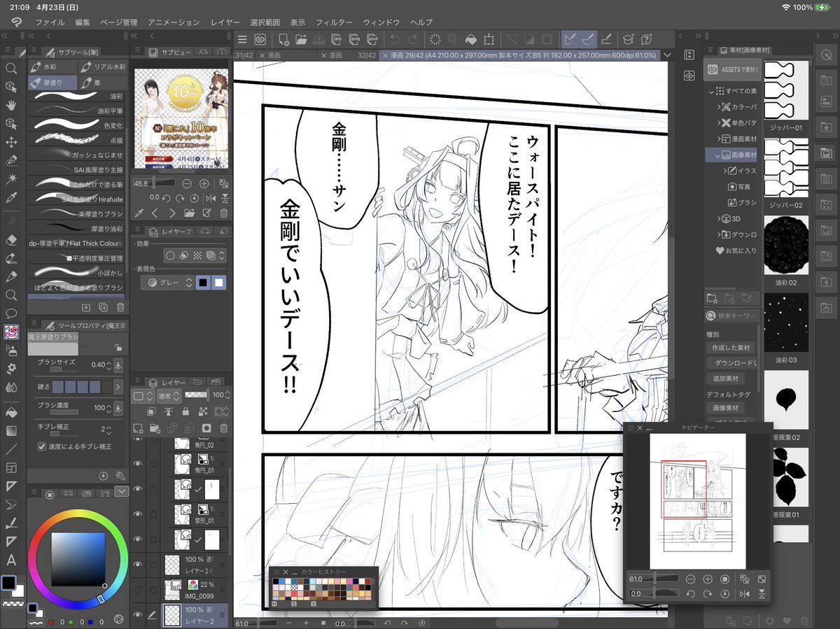Expand カラーパ folder in material tree
Viewport: 840px width, 629px height.
coord(720,107)
